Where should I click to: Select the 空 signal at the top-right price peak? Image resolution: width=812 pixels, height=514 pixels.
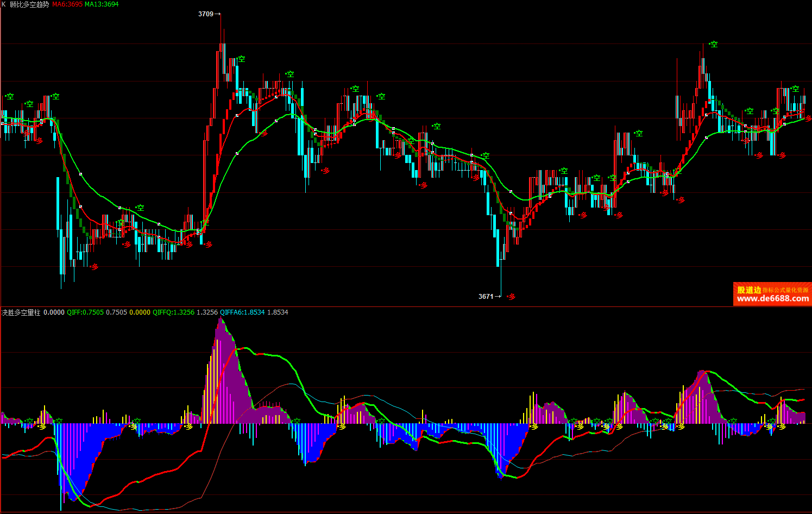[714, 45]
